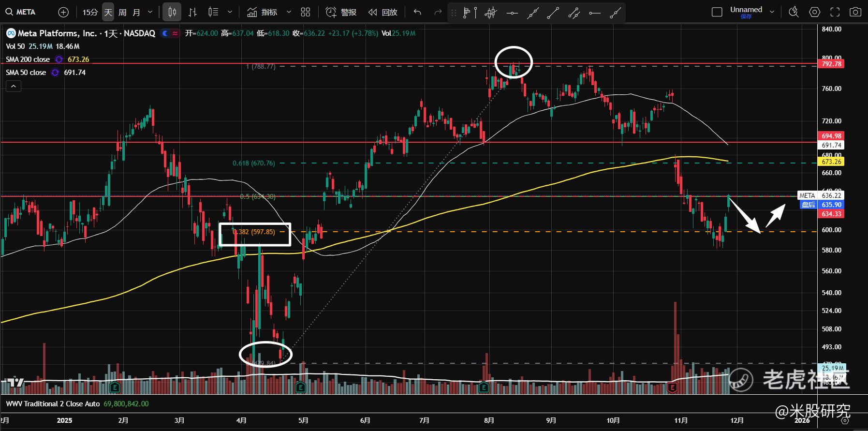Open the red late-October earnings E marker
Viewport: 868px width, 431px height.
672,387
